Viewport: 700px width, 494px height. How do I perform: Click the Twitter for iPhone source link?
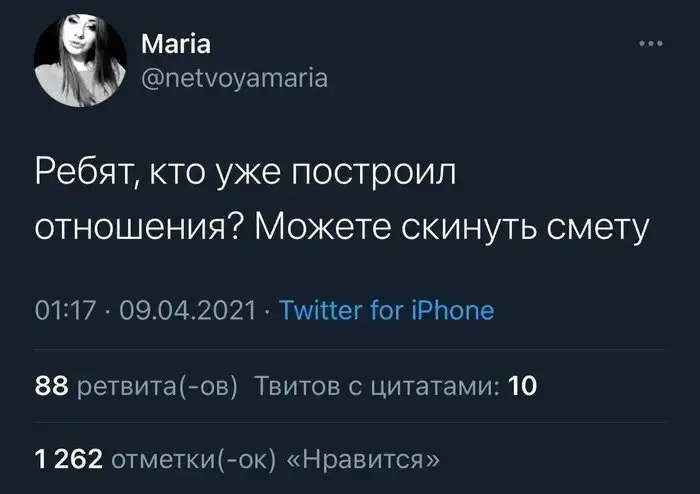tap(385, 310)
